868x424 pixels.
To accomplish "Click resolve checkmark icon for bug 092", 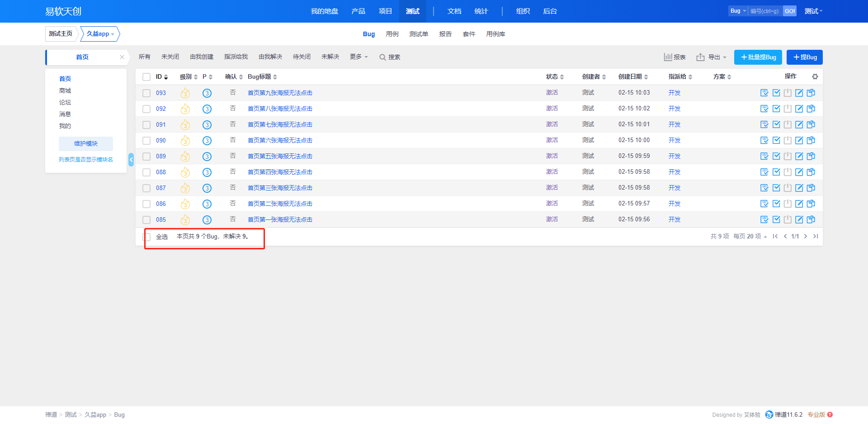I will [776, 109].
